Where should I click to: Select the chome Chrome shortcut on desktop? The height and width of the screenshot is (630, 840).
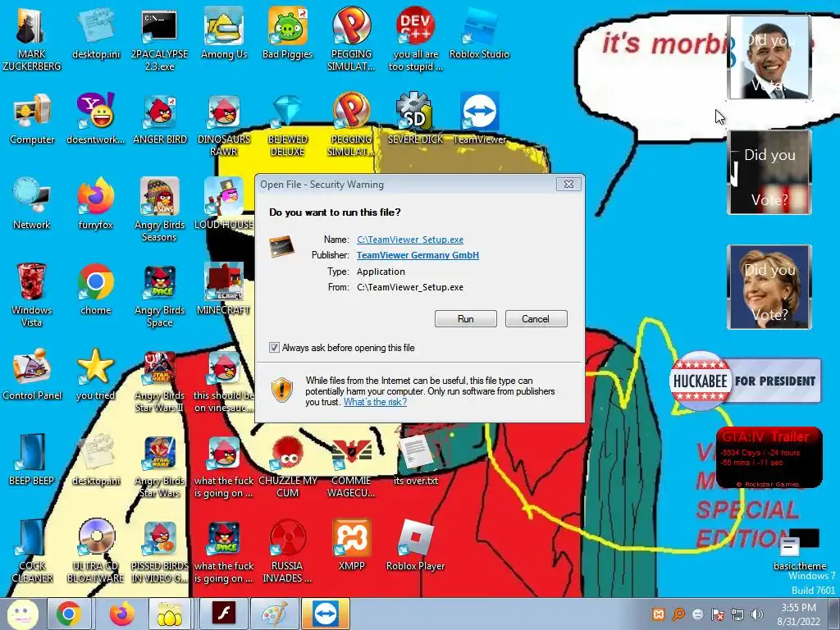point(95,290)
